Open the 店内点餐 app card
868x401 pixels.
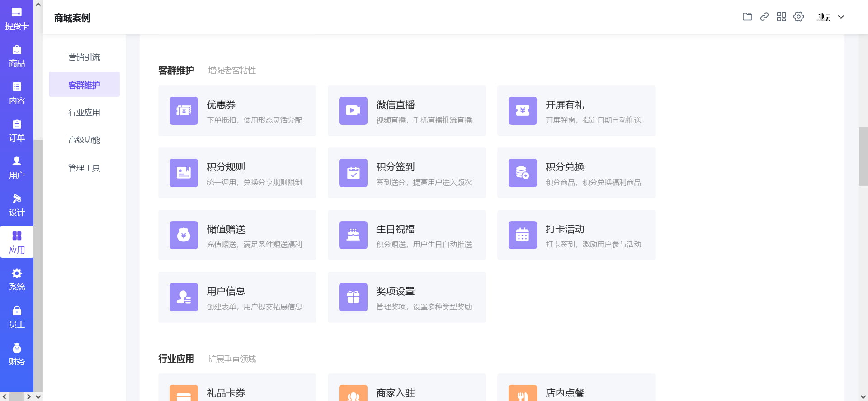click(x=576, y=387)
